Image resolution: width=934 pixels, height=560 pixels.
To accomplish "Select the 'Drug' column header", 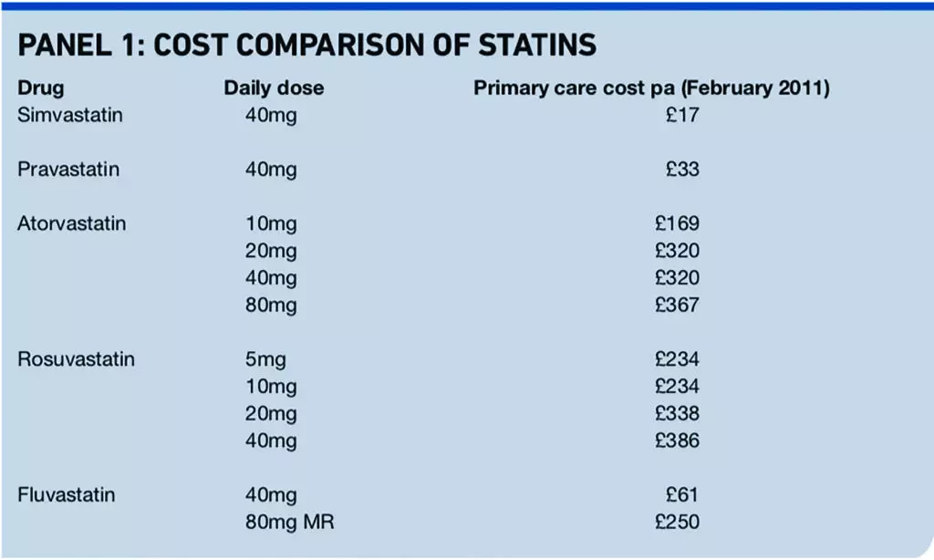I will point(41,88).
